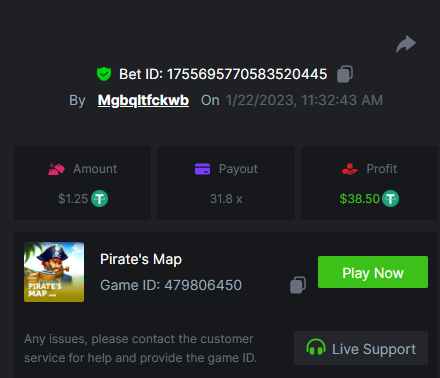Image resolution: width=440 pixels, height=378 pixels.
Task: Copy the Bet ID number
Action: (345, 74)
